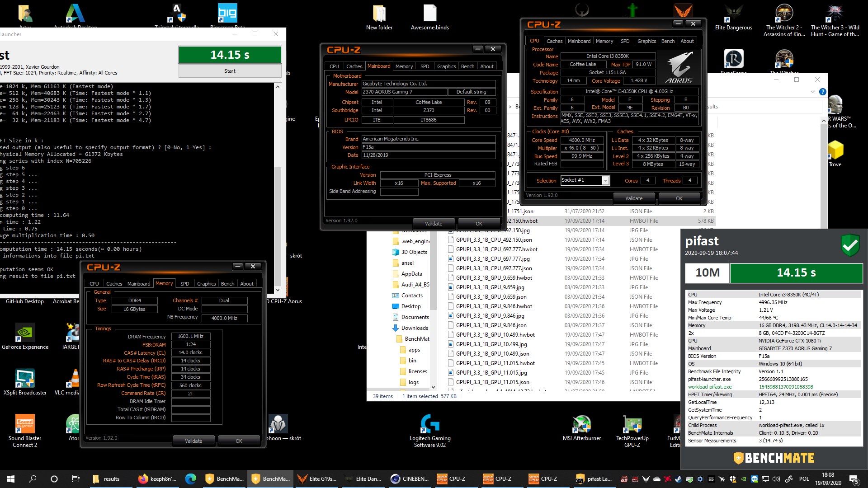Open Cortana circle on taskbar
Viewport: 868px width, 488px height.
[54, 479]
